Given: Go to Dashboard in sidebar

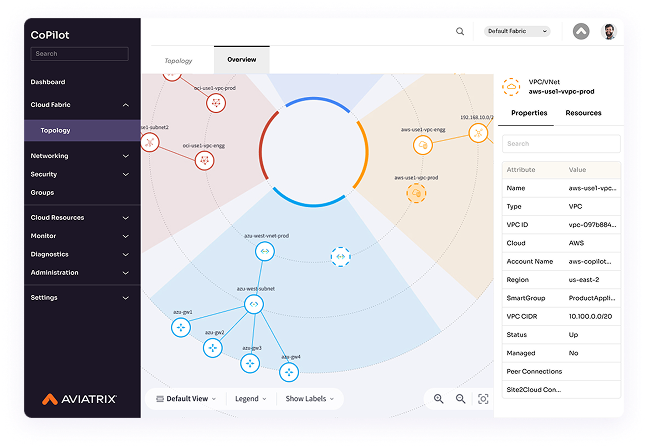Looking at the screenshot, I should 48,82.
